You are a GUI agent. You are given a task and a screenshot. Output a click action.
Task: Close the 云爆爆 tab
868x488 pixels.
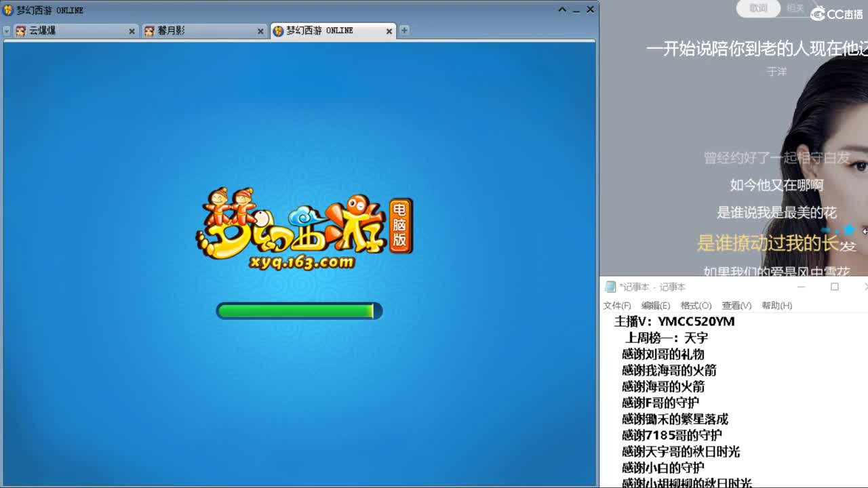(x=132, y=31)
